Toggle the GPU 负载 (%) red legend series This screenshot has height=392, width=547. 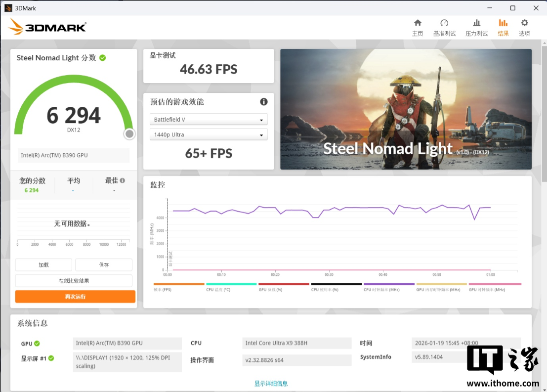284,287
